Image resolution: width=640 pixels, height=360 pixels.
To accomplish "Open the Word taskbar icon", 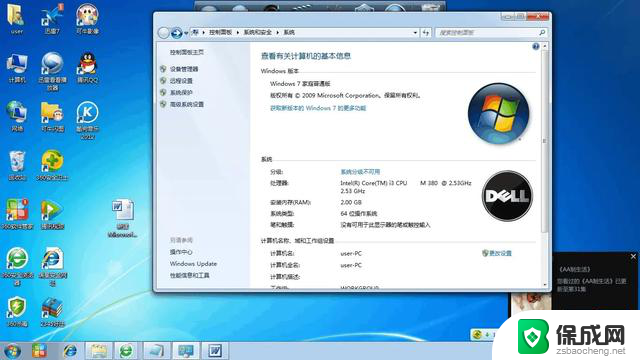I will pos(215,351).
